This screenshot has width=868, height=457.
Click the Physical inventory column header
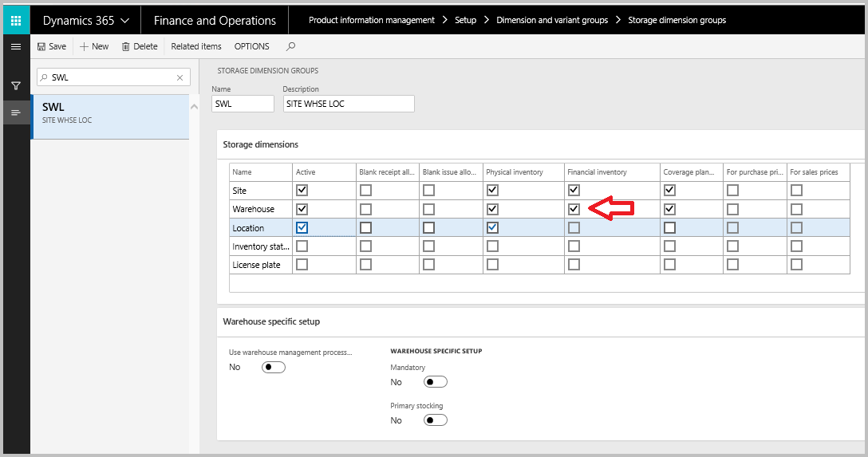click(523, 172)
